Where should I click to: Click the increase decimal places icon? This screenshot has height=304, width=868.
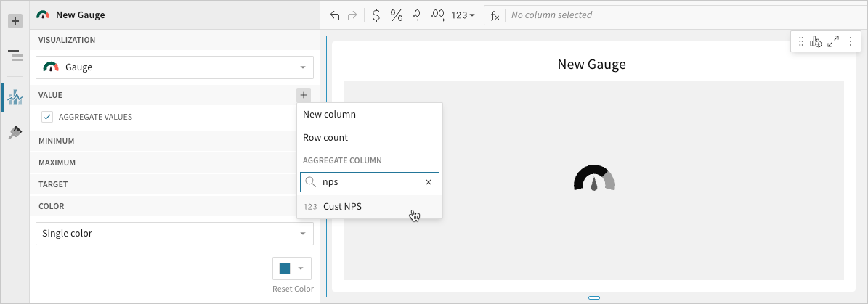[x=438, y=15]
